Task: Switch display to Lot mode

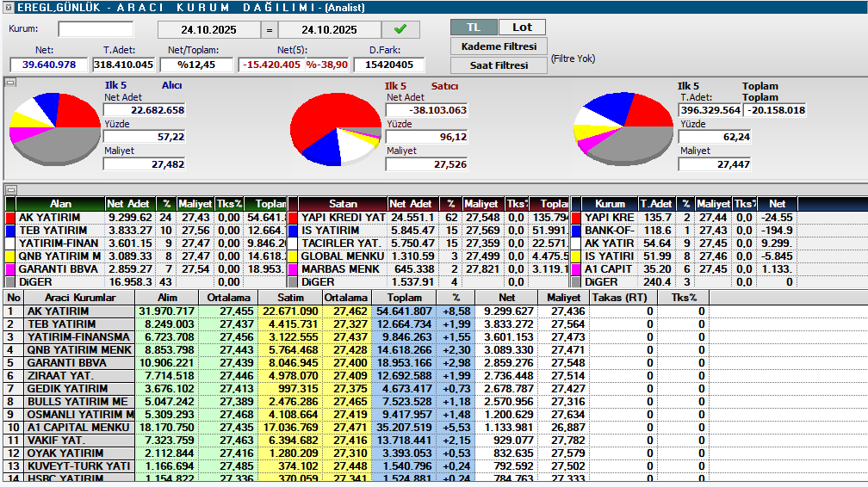Action: [522, 28]
